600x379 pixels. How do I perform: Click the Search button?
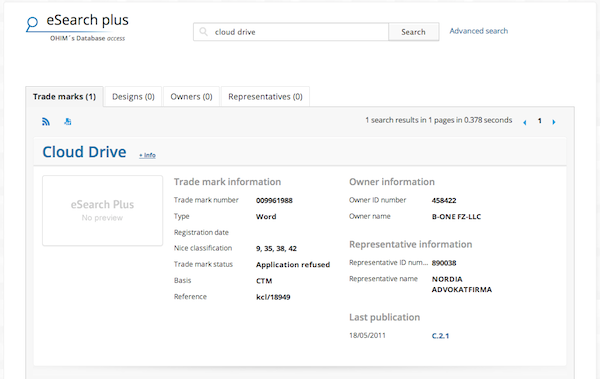(413, 32)
